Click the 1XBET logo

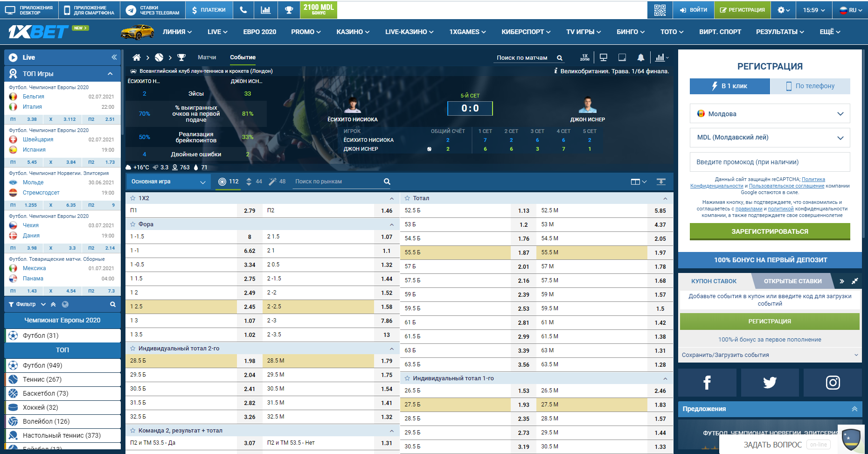[38, 32]
